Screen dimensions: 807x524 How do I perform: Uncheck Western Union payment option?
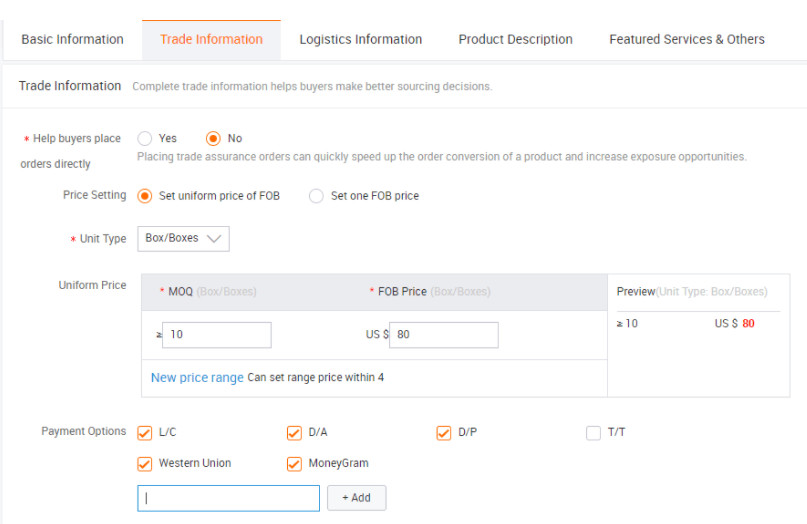tap(145, 464)
